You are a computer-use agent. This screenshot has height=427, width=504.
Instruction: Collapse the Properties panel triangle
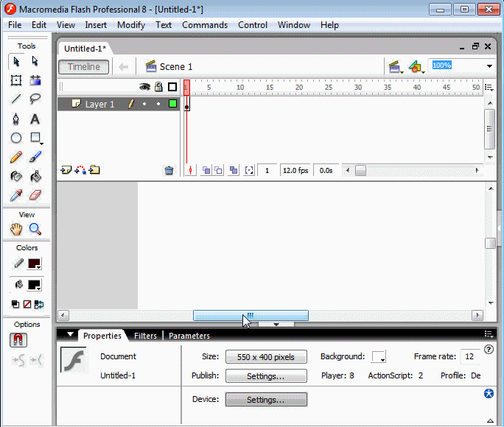click(x=71, y=334)
